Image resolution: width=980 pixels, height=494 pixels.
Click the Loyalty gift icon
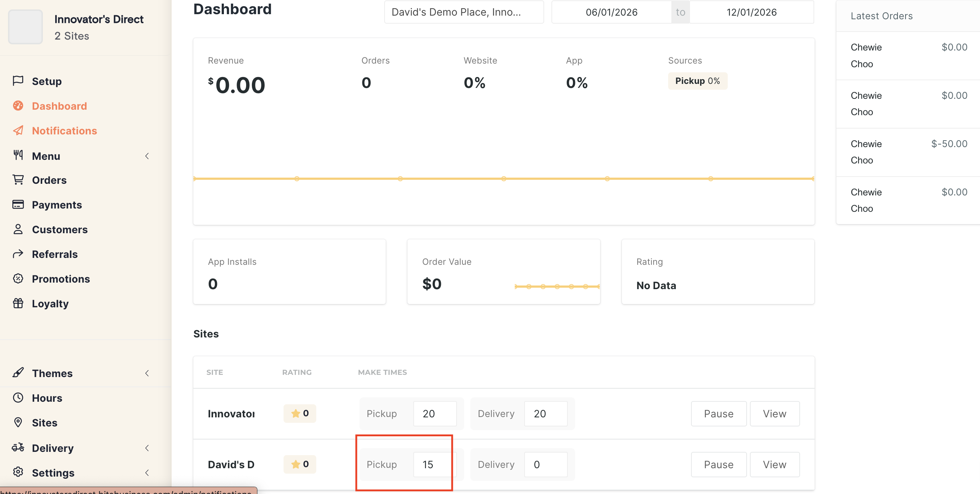(x=18, y=303)
